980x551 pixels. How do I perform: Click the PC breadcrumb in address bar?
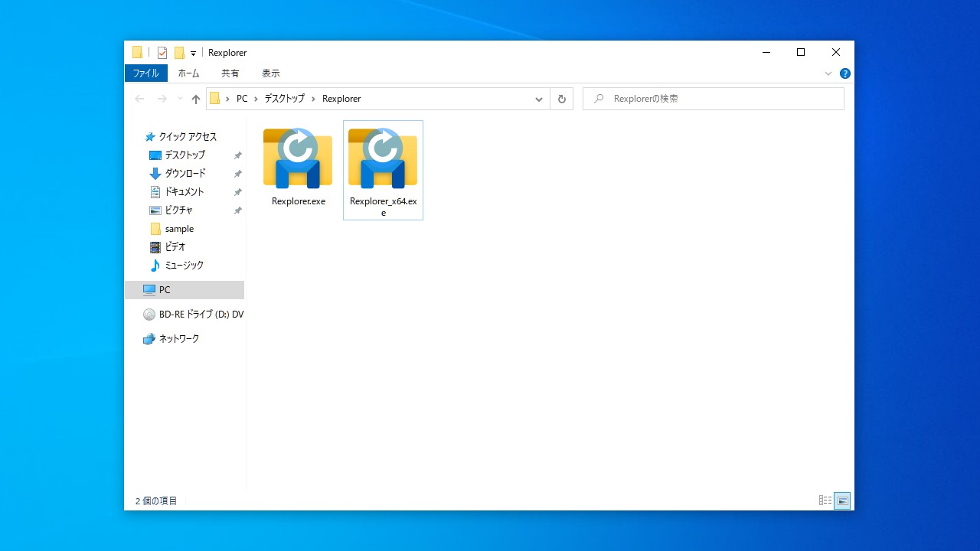point(242,99)
